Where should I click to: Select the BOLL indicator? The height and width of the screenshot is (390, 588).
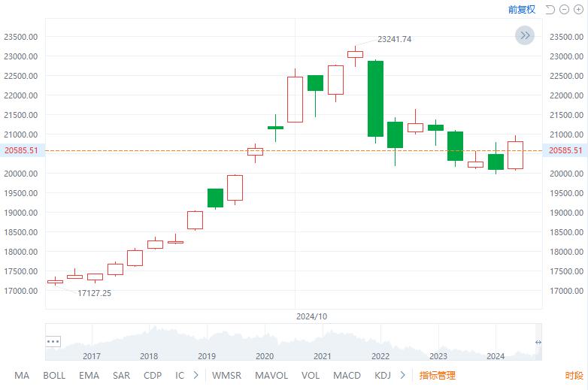[x=54, y=375]
